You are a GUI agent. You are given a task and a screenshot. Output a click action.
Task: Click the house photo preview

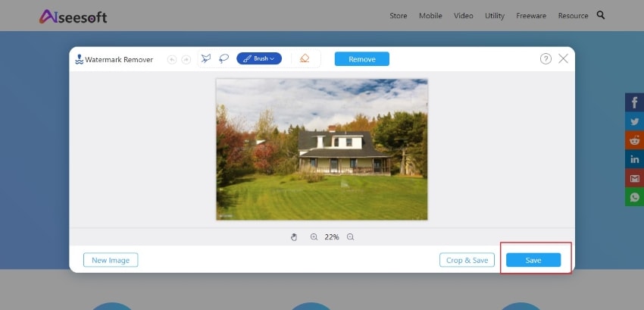coord(321,149)
